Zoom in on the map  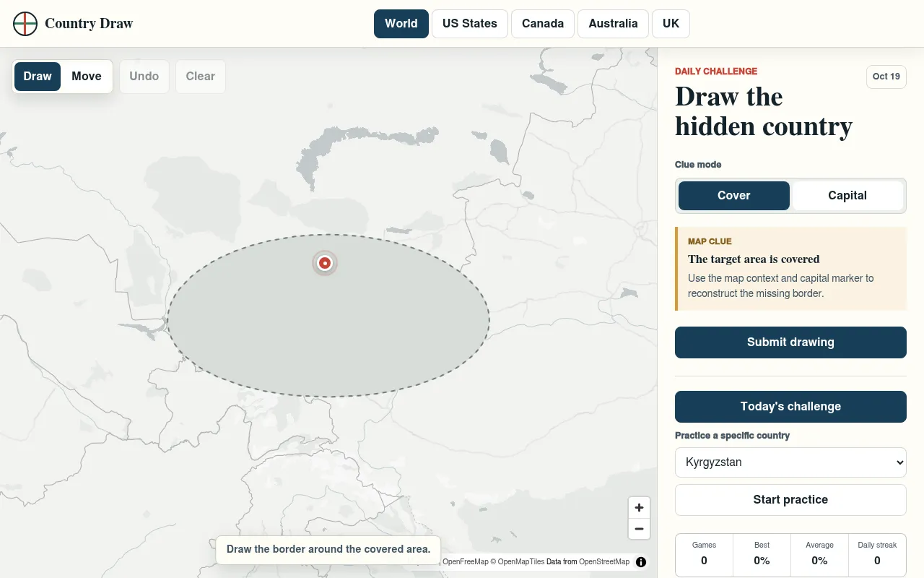pos(639,507)
